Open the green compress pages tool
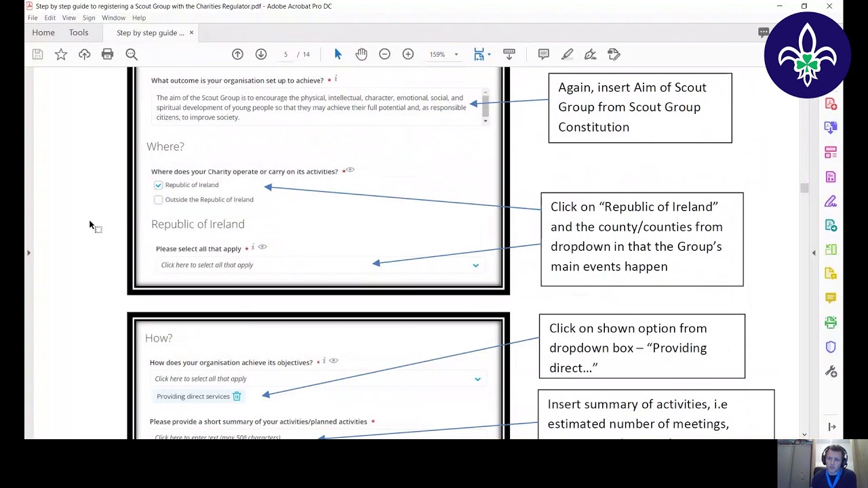868x488 pixels. (831, 249)
